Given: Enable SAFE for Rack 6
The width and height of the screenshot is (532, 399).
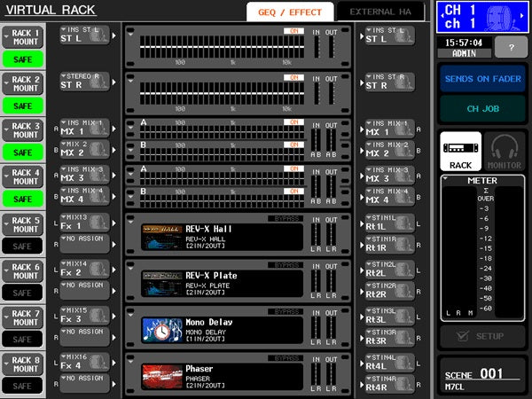Looking at the screenshot, I should pyautogui.click(x=23, y=293).
